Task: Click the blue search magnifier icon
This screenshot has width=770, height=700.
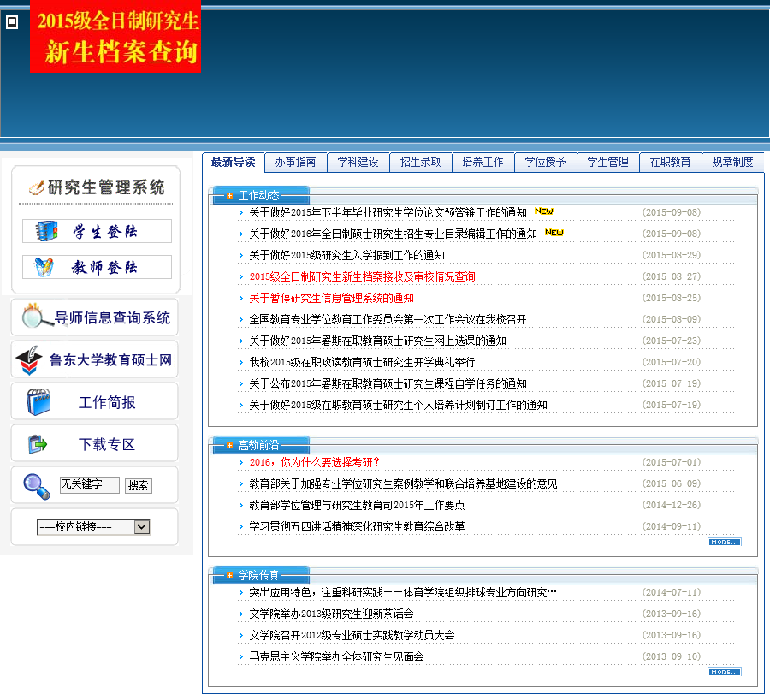Action: [37, 486]
